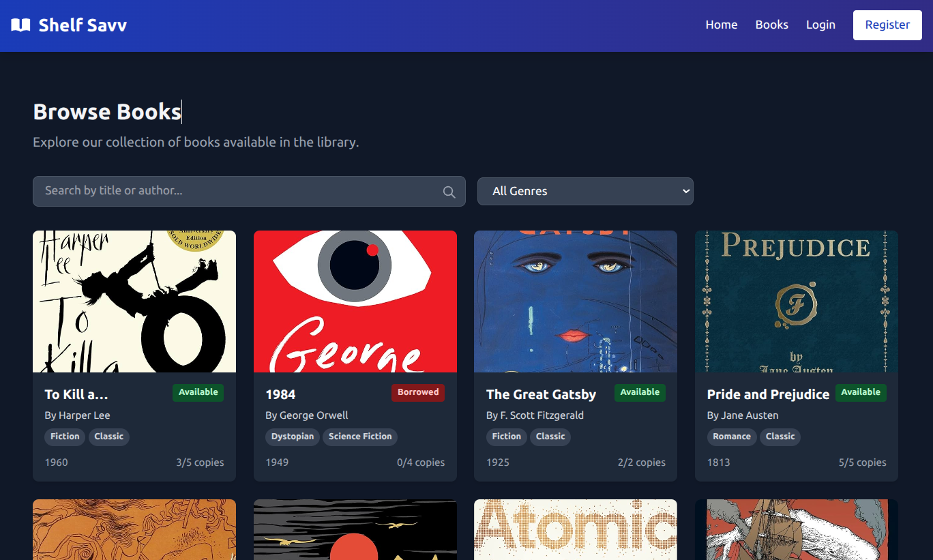
Task: Click the Shelf Savv brand name
Action: [x=83, y=25]
